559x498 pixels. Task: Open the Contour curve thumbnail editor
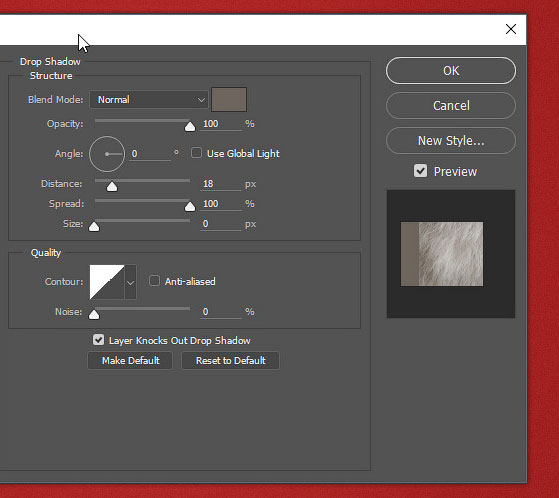(x=107, y=282)
